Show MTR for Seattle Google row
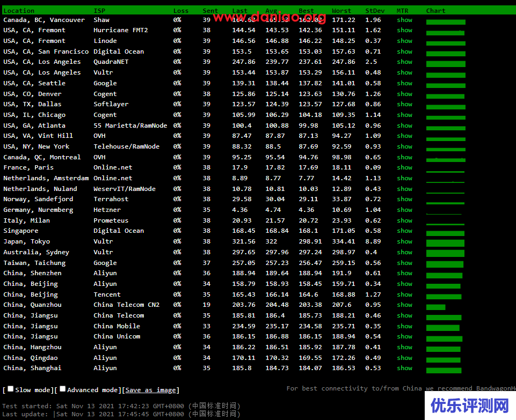516x420 pixels. click(x=404, y=84)
